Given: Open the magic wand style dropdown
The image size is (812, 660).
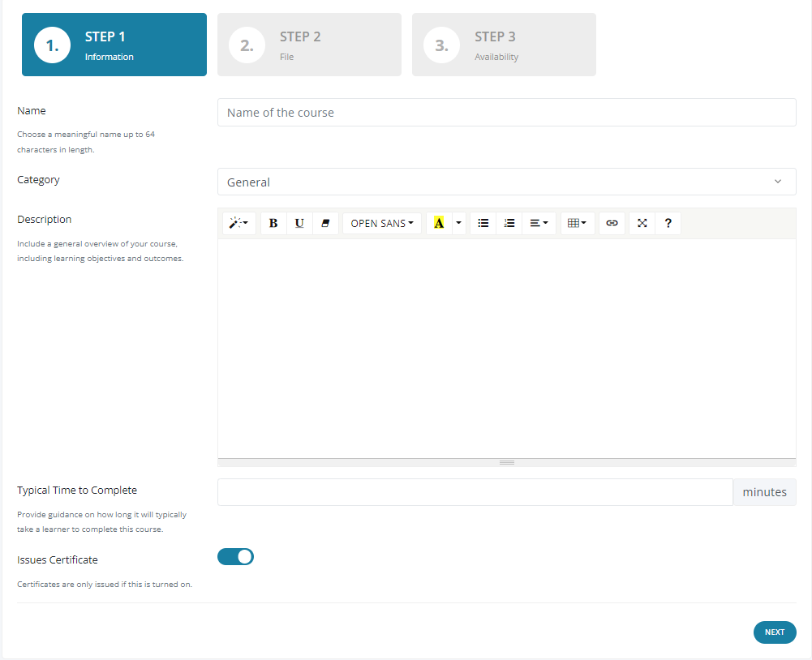Looking at the screenshot, I should coord(239,223).
